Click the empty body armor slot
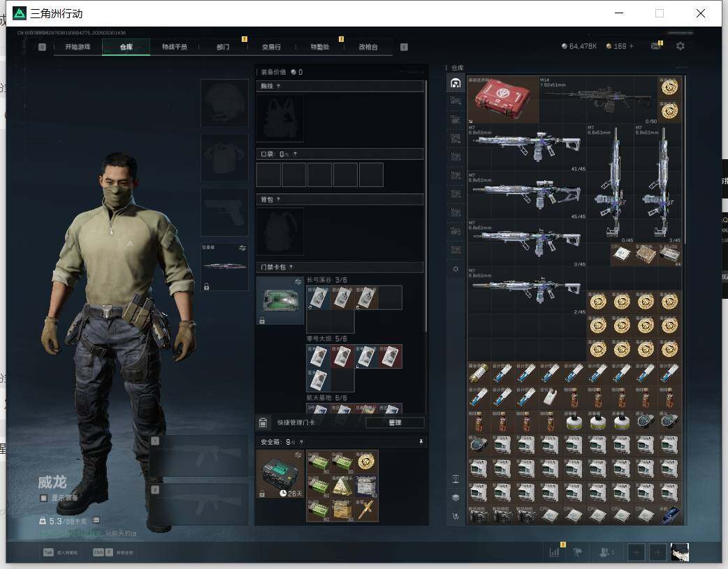Viewport: 728px width, 569px height. click(224, 158)
